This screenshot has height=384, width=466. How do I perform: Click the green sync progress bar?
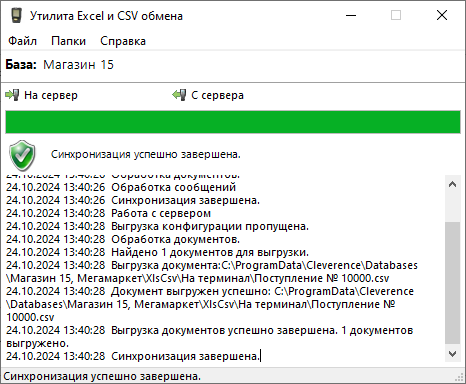click(233, 122)
